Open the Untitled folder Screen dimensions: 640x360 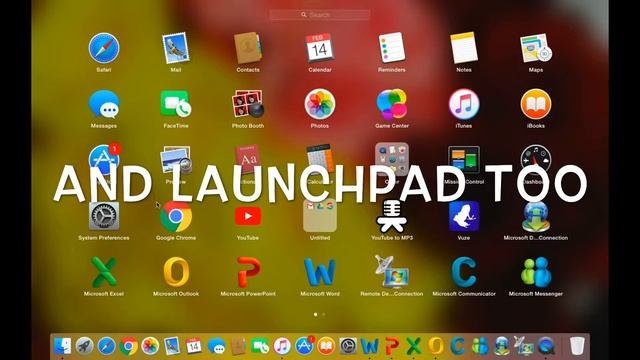320,216
